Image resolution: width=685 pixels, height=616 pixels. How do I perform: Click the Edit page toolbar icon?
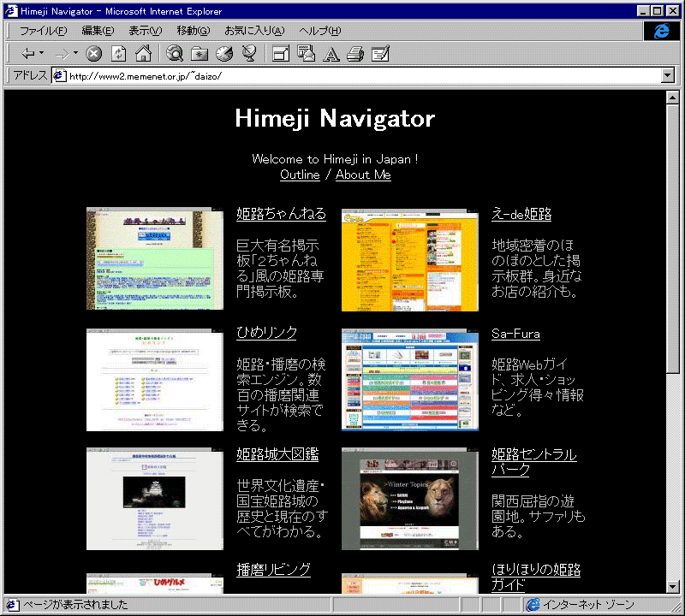click(x=380, y=54)
